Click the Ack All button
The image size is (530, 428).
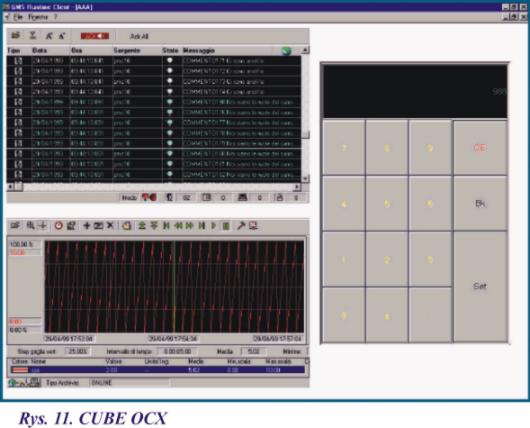click(x=139, y=36)
